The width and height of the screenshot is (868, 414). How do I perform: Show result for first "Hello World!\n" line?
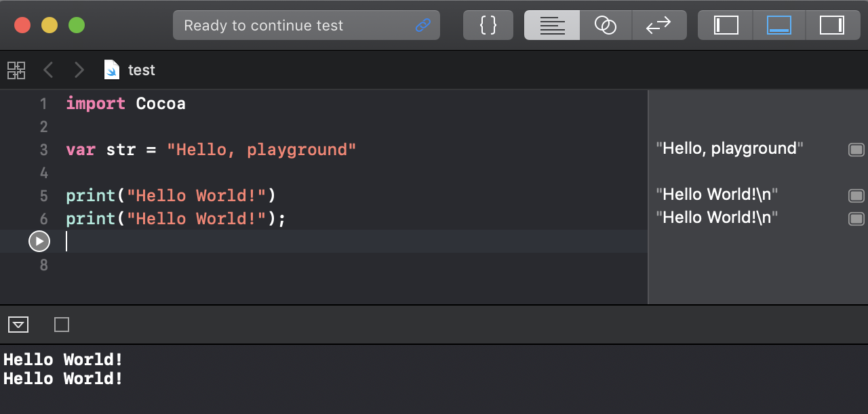(856, 195)
